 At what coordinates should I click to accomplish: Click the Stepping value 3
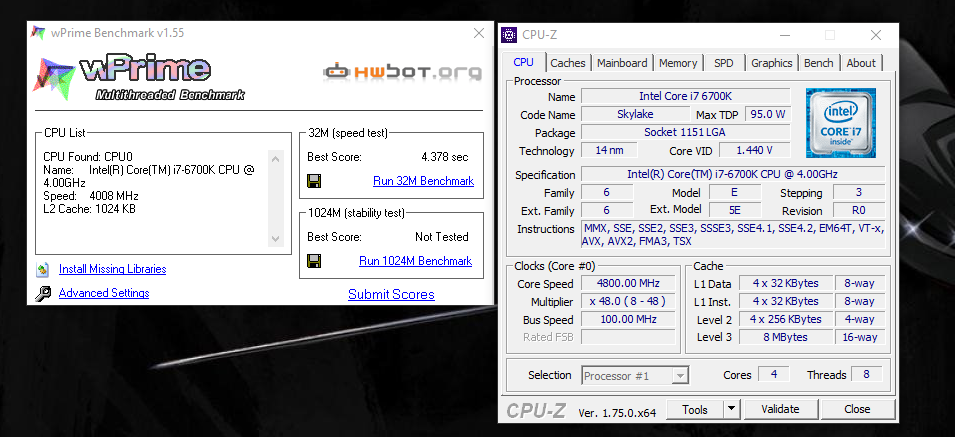(859, 193)
